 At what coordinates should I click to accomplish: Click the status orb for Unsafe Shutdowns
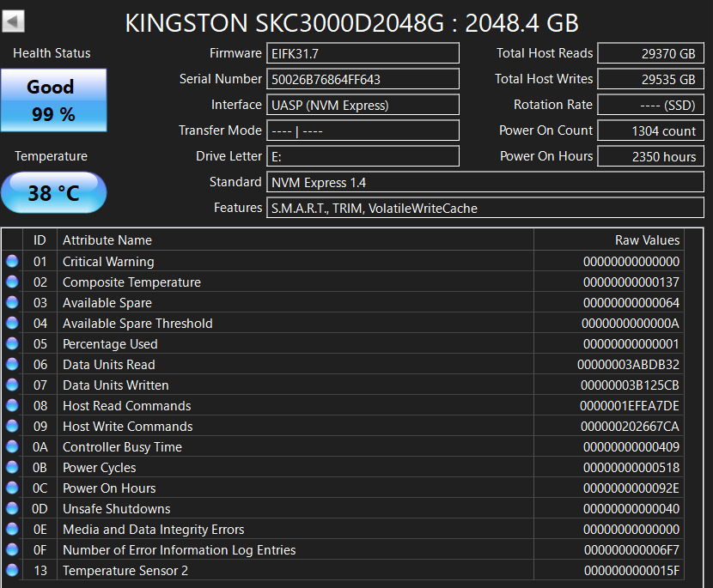click(12, 508)
